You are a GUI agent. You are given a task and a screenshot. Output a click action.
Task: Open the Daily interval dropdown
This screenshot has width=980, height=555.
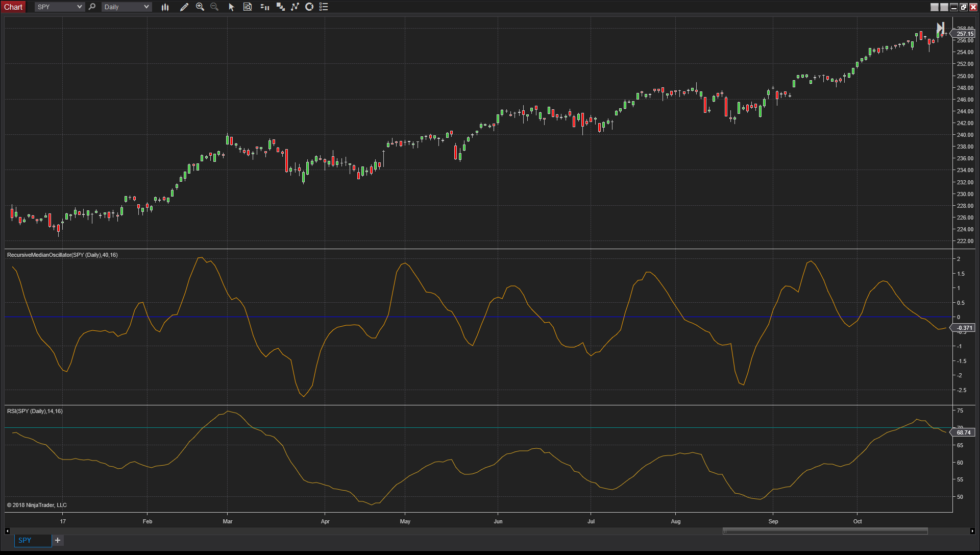pyautogui.click(x=126, y=7)
